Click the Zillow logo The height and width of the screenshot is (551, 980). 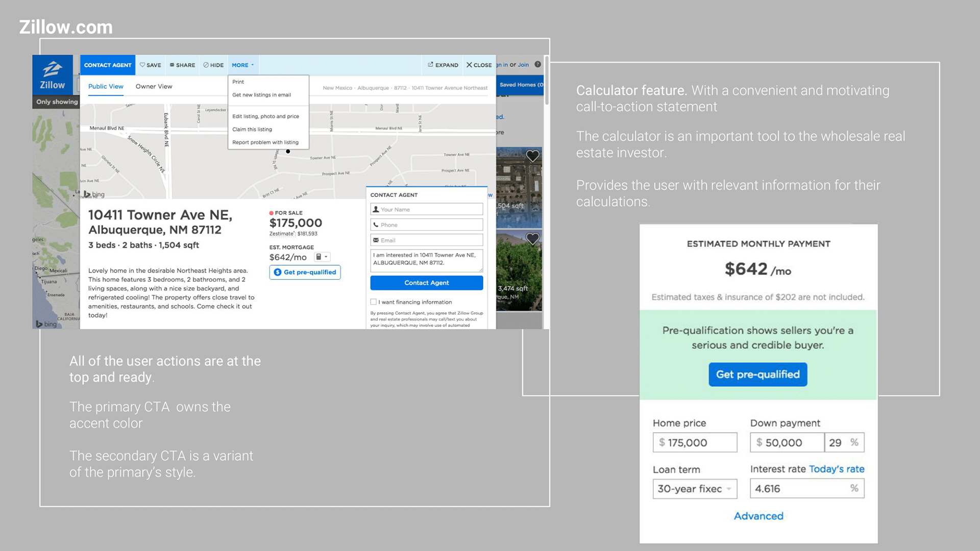[53, 76]
